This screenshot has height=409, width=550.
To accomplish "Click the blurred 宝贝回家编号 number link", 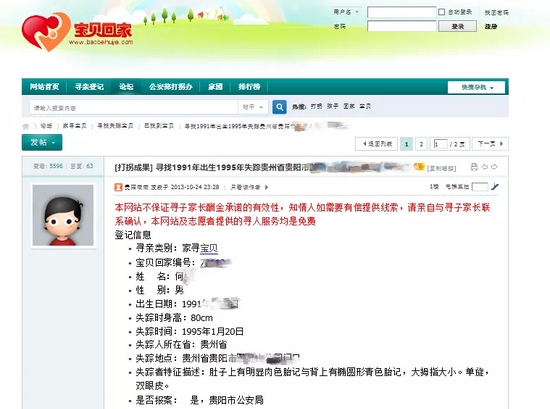I will point(215,263).
